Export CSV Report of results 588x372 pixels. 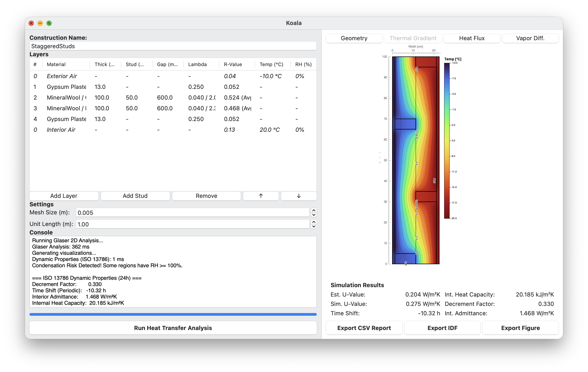click(x=364, y=328)
